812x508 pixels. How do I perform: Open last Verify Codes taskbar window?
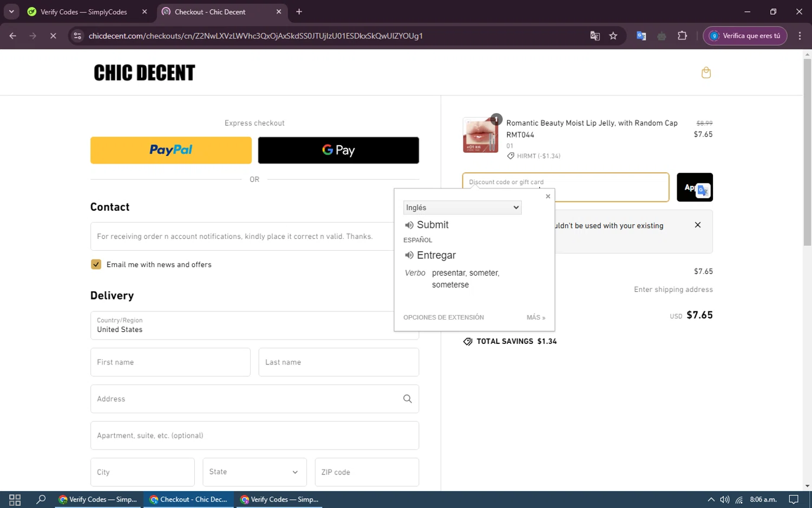(280, 499)
